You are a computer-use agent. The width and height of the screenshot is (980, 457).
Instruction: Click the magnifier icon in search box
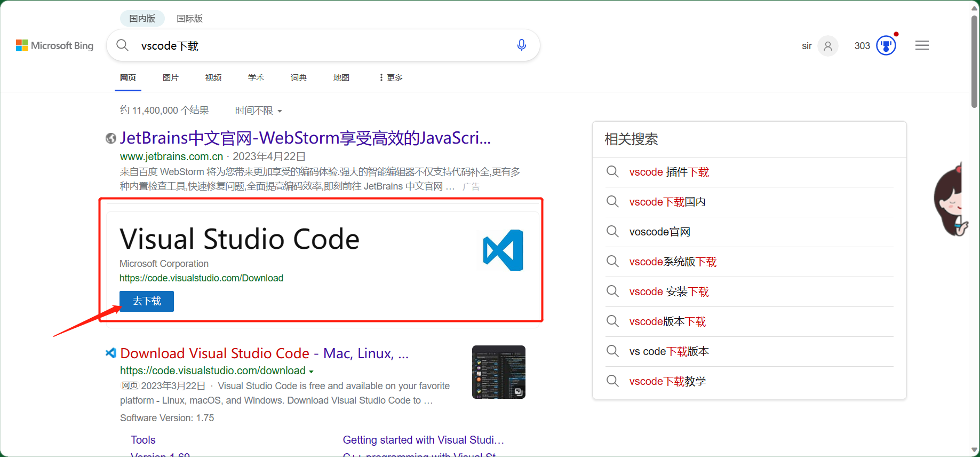(122, 45)
